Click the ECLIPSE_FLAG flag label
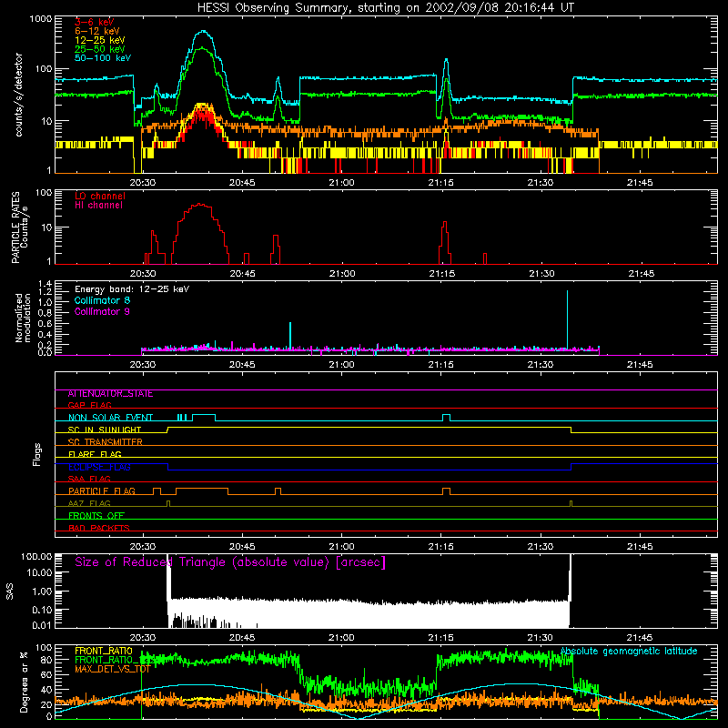The width and height of the screenshot is (728, 728). click(x=99, y=467)
